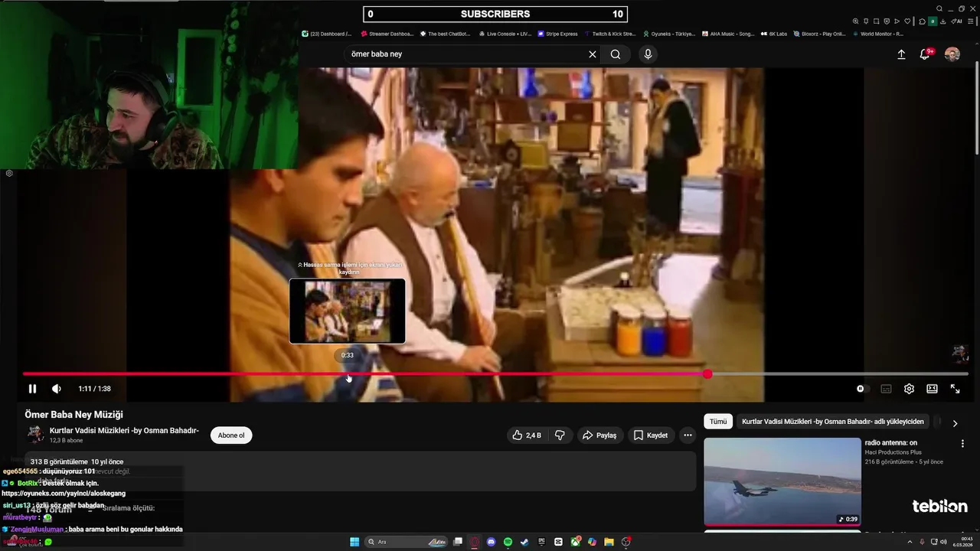The height and width of the screenshot is (551, 980).
Task: Enter fullscreen mode
Action: (x=955, y=389)
